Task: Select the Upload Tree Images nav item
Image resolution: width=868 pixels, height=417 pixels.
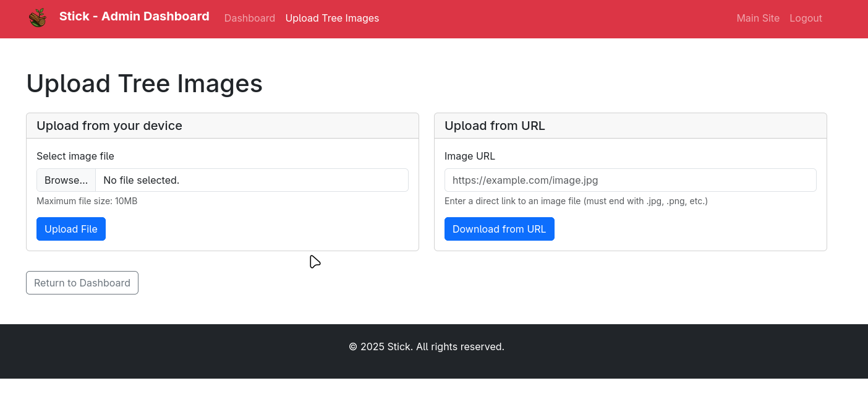Action: pos(332,19)
